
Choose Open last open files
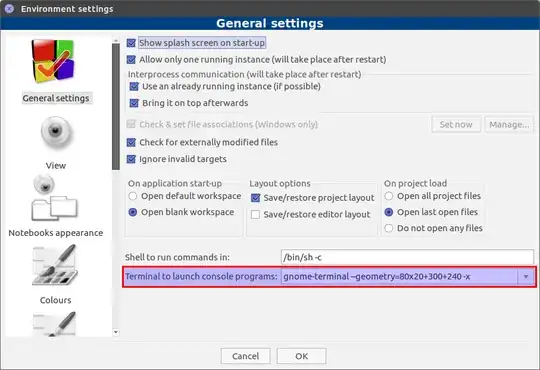click(389, 212)
